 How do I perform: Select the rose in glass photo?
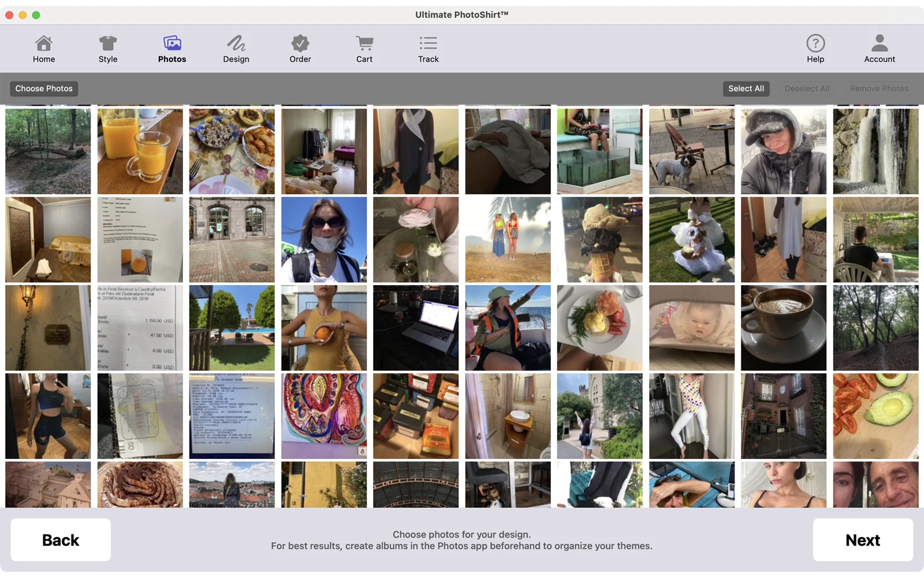(416, 239)
